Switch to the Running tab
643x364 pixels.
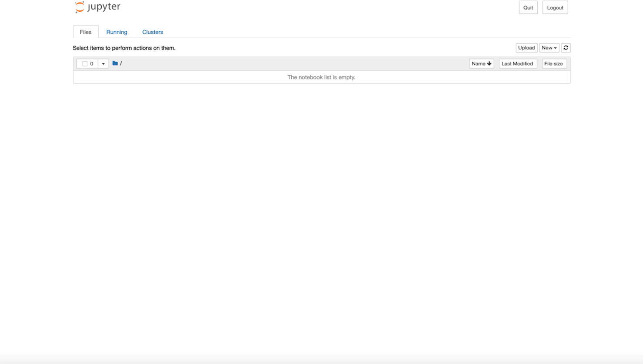coord(117,32)
